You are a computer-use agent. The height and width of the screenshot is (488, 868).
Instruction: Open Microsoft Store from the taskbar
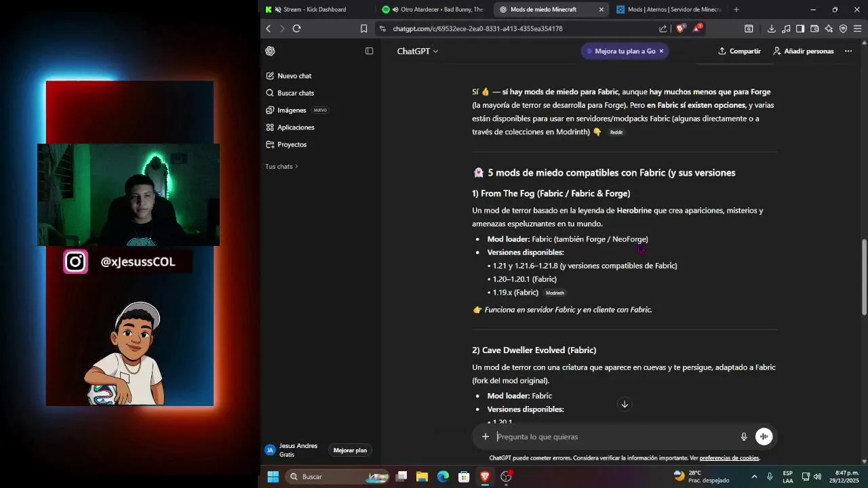(x=464, y=476)
